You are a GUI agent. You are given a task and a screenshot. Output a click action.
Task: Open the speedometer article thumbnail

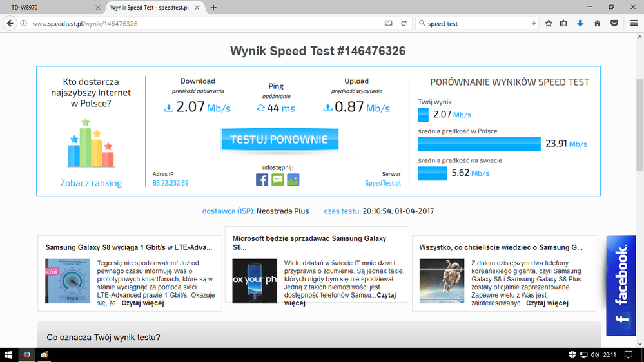click(x=67, y=281)
